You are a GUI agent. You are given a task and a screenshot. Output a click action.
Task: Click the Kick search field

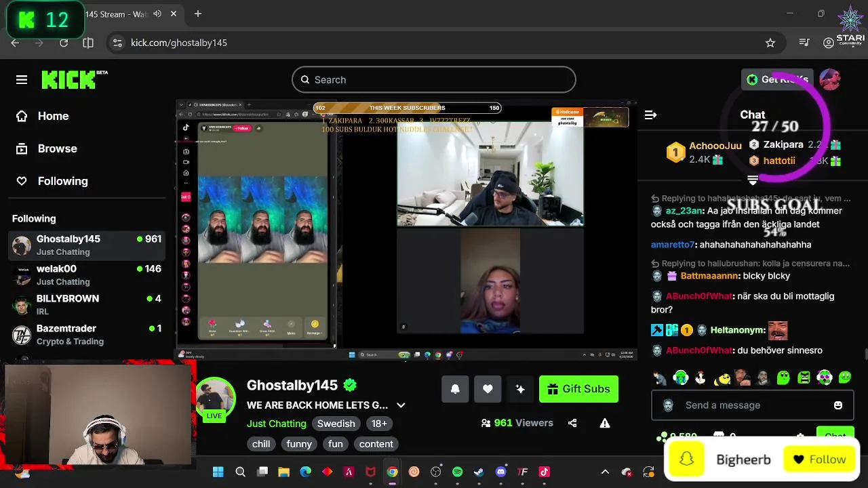point(434,79)
